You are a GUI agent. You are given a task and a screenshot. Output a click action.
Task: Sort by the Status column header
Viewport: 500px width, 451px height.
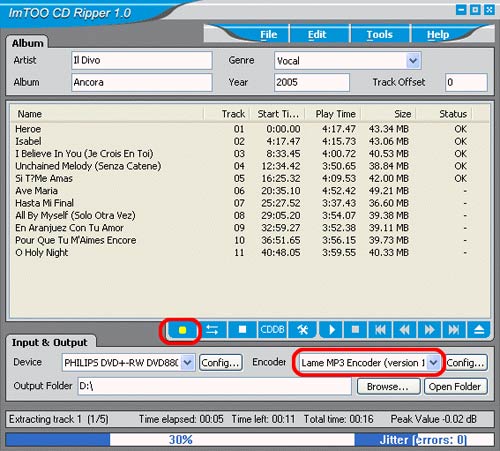[x=444, y=114]
